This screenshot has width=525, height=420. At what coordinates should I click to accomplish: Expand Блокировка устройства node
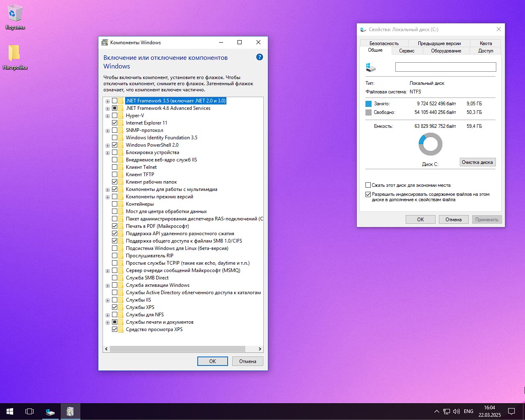[107, 153]
